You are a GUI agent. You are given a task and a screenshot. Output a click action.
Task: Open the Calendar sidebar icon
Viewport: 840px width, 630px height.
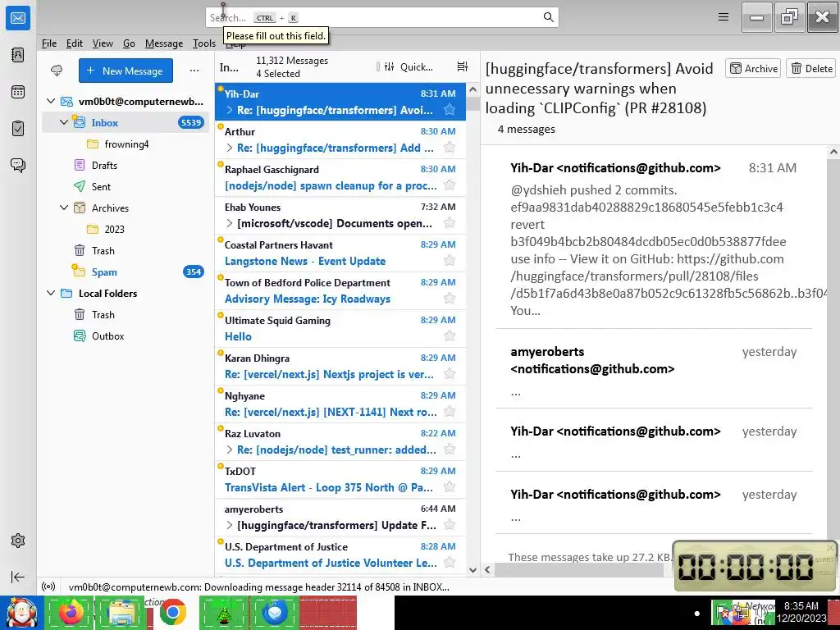tap(18, 92)
